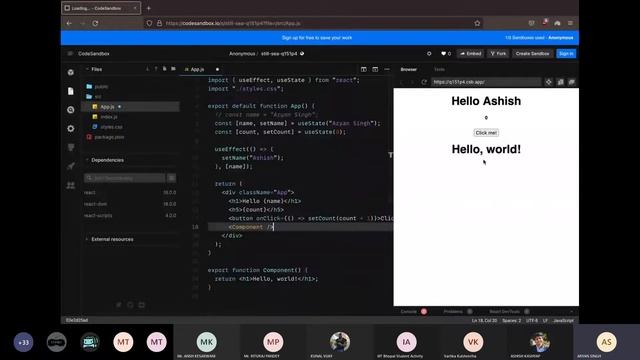Click the download icon in Files header
Image resolution: width=640 pixels, height=360 pixels.
[147, 69]
